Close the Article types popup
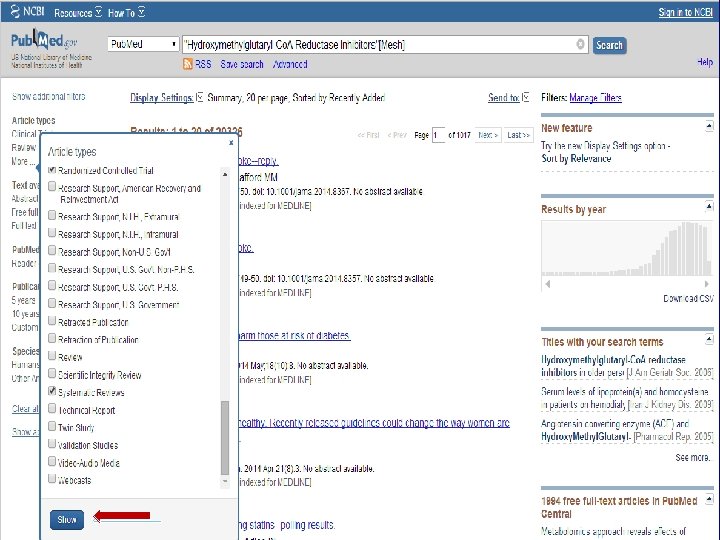720x540 pixels. (231, 143)
